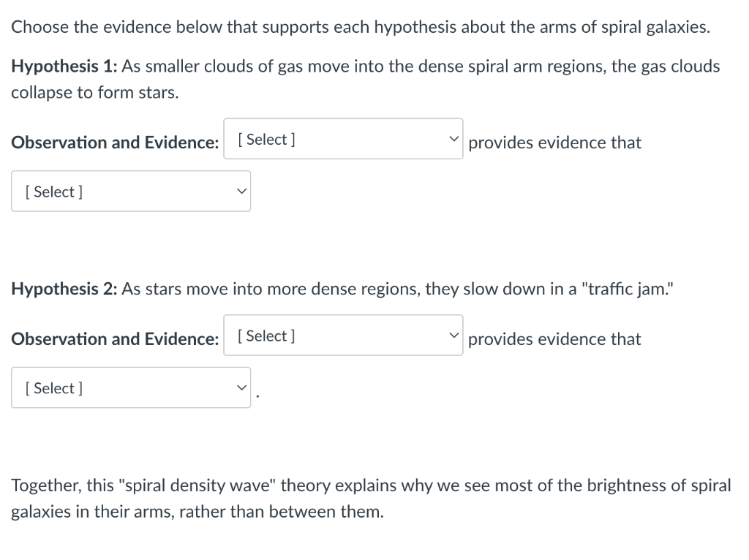Click the chevron on Hypothesis 1 second dropdown
The height and width of the screenshot is (560, 749).
point(241,191)
